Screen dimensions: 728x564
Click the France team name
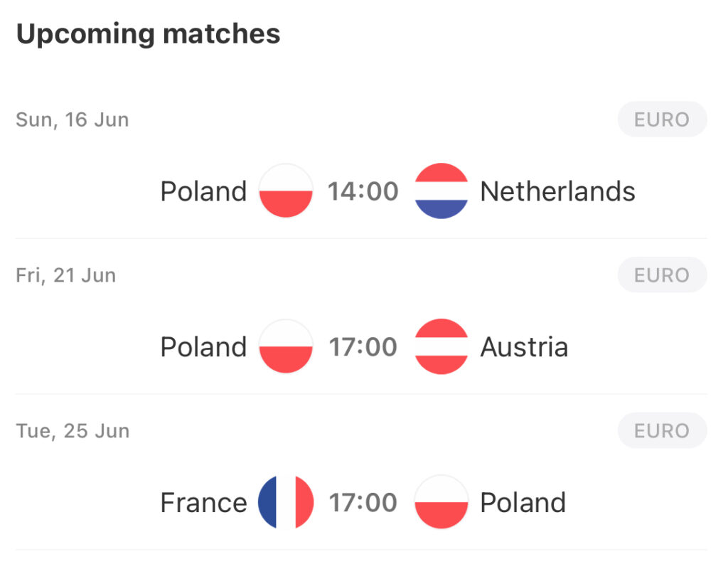(203, 502)
